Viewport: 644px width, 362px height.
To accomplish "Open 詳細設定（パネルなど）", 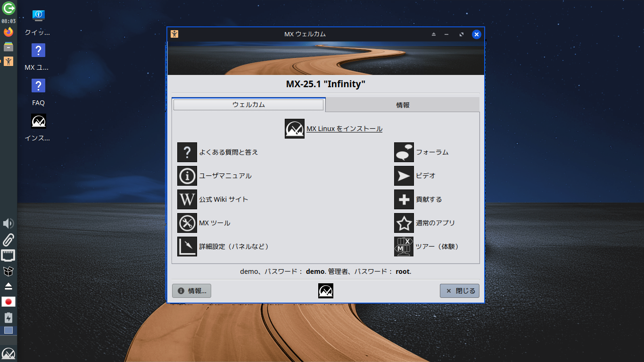I will coord(223,247).
